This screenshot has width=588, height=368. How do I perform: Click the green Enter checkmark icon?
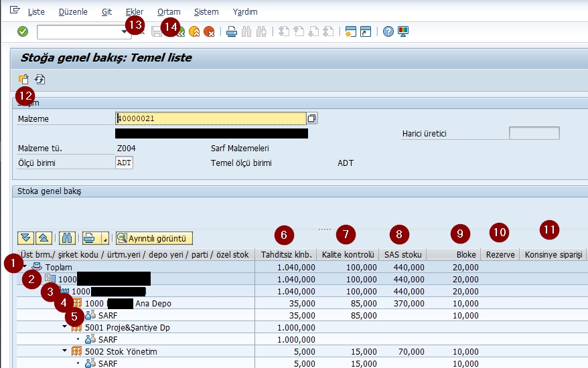tap(23, 31)
